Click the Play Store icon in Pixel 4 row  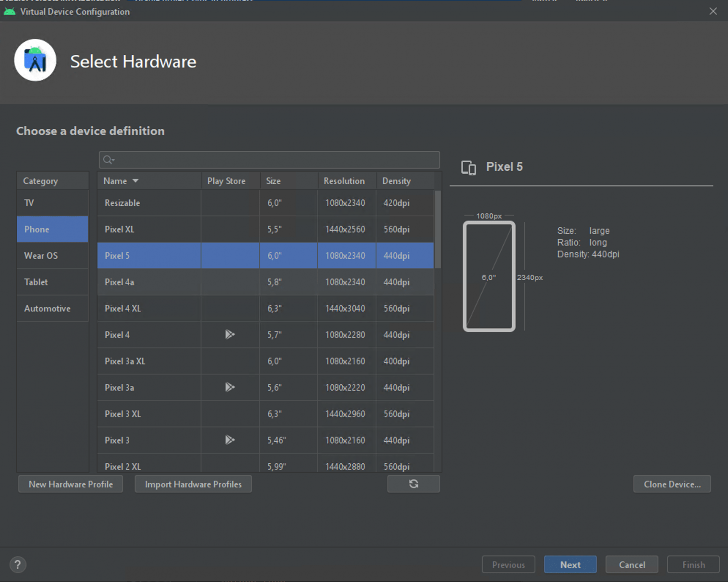[230, 334]
